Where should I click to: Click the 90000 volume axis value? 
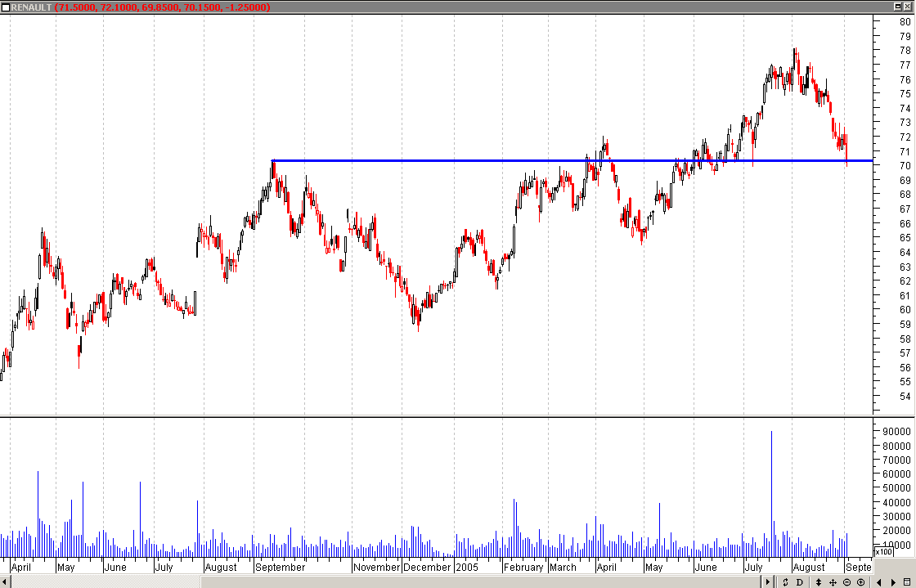click(x=896, y=432)
